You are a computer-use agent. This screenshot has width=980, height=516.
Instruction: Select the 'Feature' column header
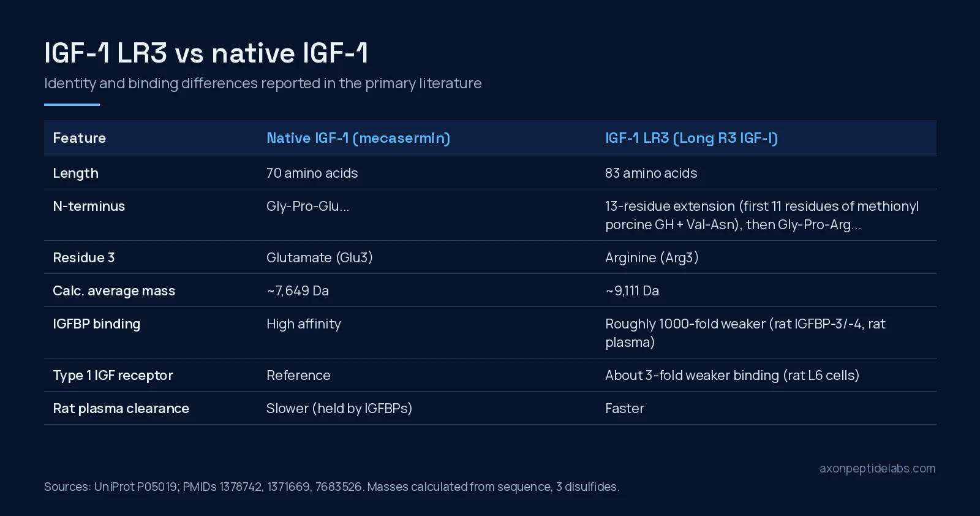[x=80, y=138]
